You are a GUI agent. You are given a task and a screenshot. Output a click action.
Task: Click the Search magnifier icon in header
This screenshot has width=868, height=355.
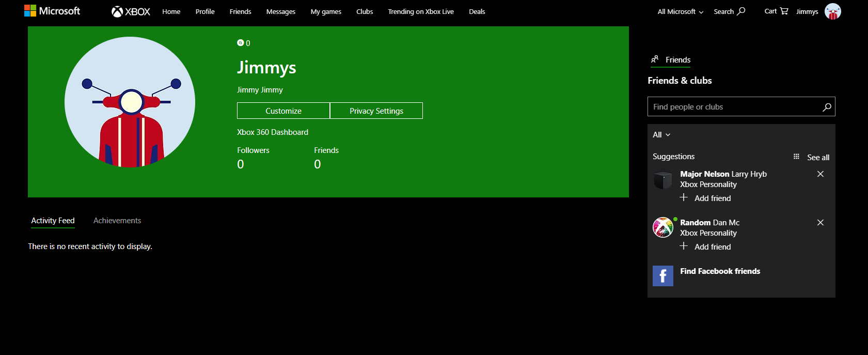pyautogui.click(x=741, y=11)
